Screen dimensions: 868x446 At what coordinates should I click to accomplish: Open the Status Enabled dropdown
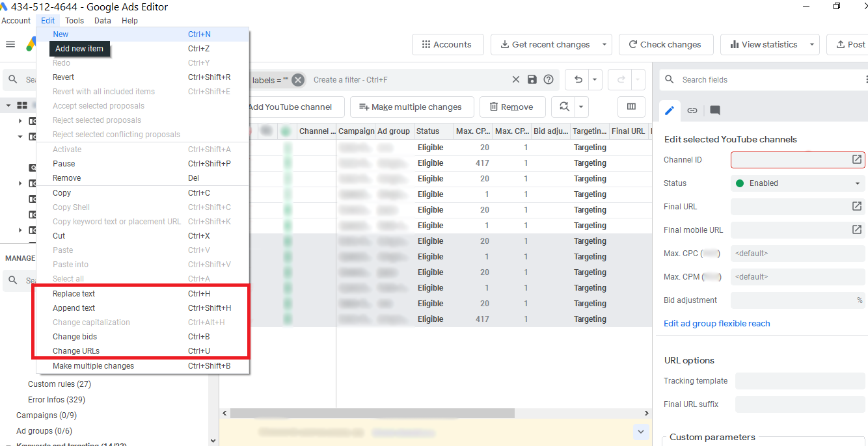(798, 183)
